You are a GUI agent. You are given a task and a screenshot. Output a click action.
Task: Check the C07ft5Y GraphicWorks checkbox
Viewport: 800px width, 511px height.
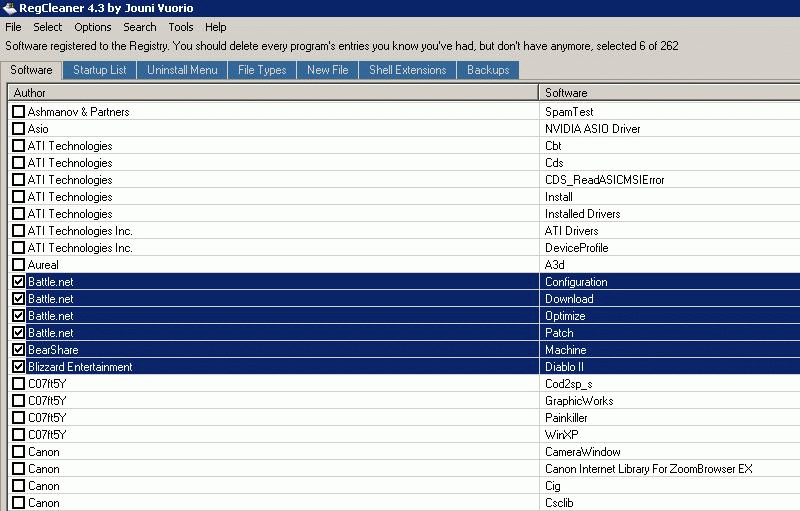(18, 400)
